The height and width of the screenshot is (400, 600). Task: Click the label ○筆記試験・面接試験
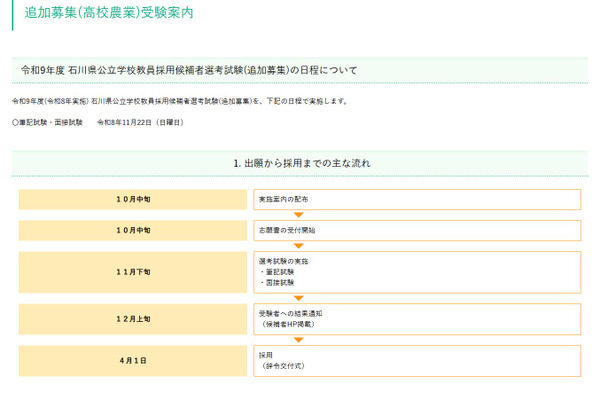tap(47, 122)
